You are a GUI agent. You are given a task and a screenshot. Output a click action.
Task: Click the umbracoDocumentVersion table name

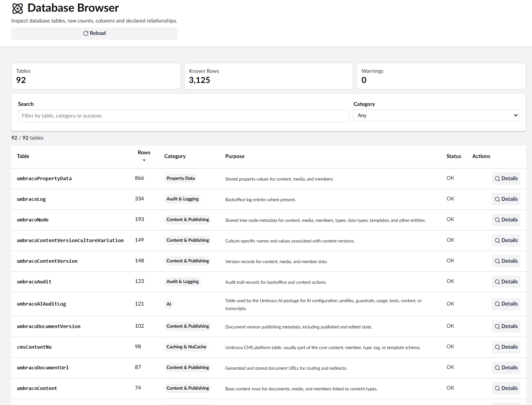point(49,327)
